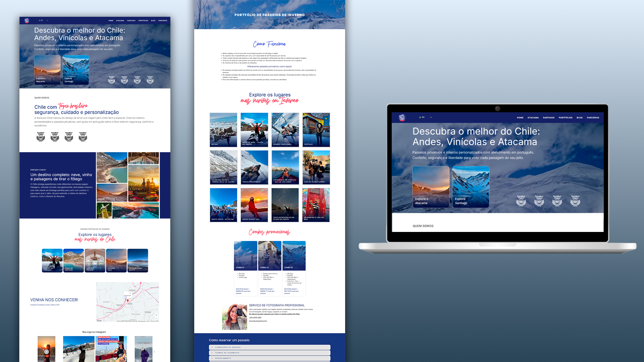This screenshot has height=362, width=644.
Task: Open the PT language dropdown on laptop
Action: [x=425, y=117]
